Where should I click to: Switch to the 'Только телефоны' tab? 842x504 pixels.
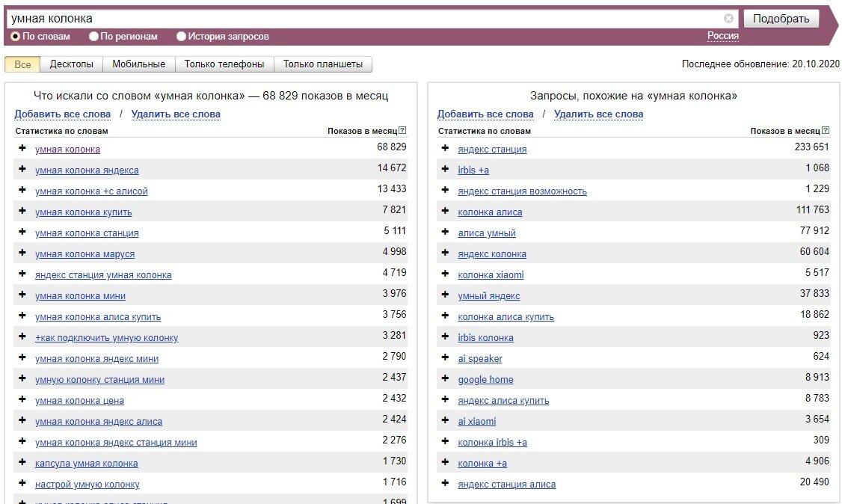click(224, 64)
